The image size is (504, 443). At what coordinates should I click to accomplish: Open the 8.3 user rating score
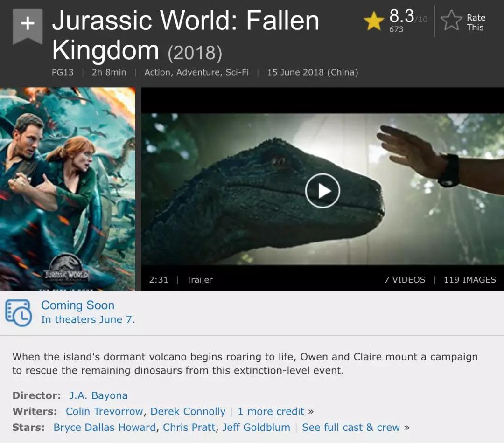coord(401,15)
